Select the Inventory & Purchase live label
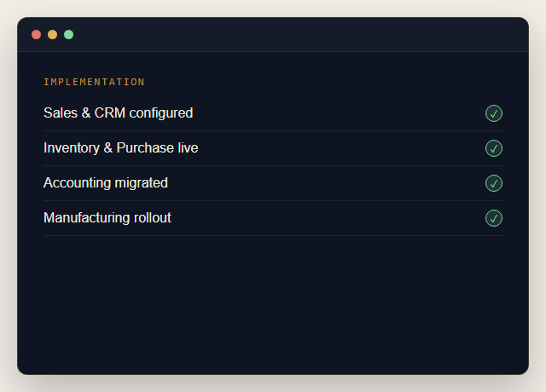This screenshot has width=546, height=392. [121, 148]
